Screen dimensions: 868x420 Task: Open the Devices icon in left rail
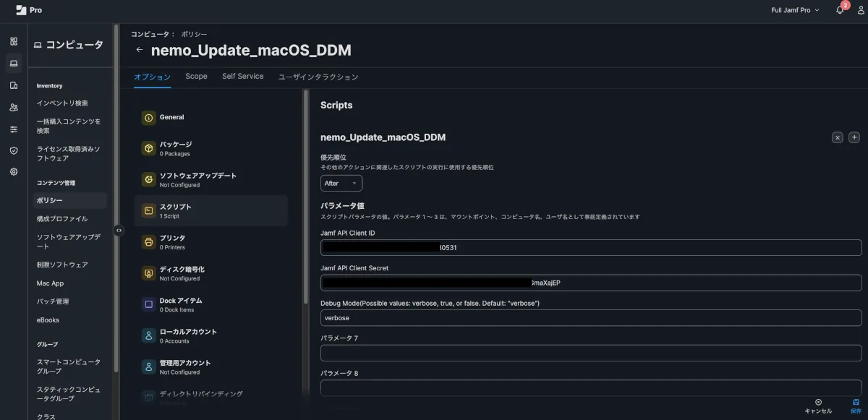[x=13, y=85]
